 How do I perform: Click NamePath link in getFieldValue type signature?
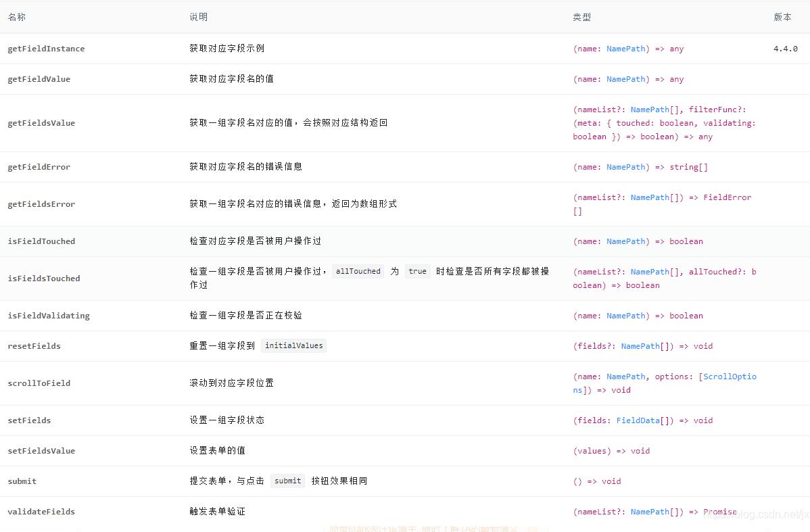pyautogui.click(x=625, y=79)
